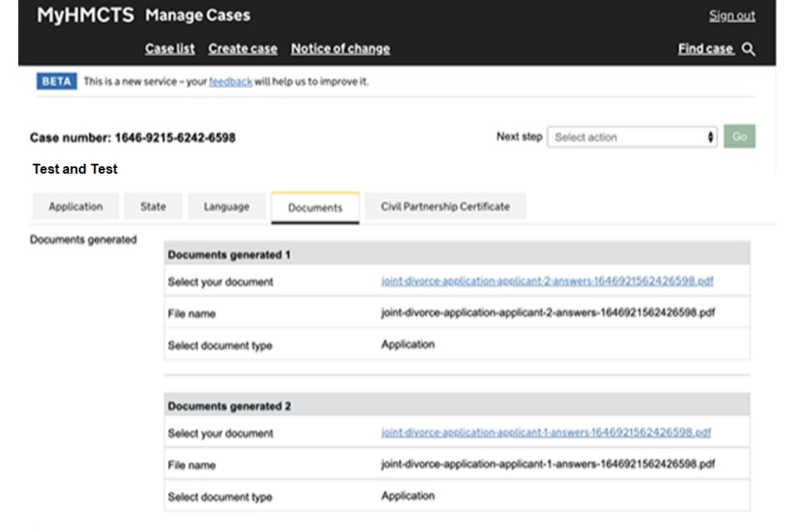Open the Select action dropdown
798x532 pixels.
pyautogui.click(x=633, y=137)
